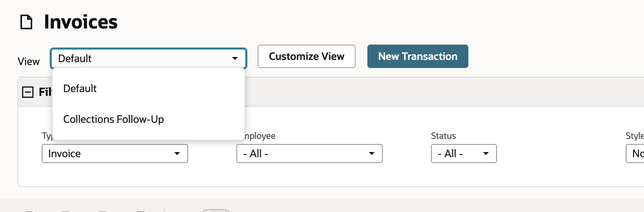Select Default from the View list
Image resolution: width=644 pixels, height=212 pixels.
pos(149,88)
